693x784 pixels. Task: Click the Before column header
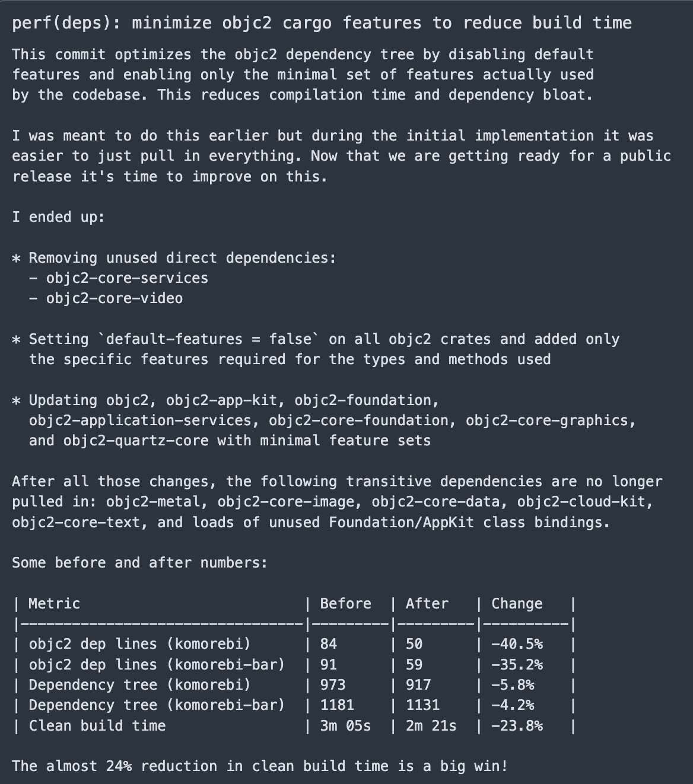click(x=345, y=604)
